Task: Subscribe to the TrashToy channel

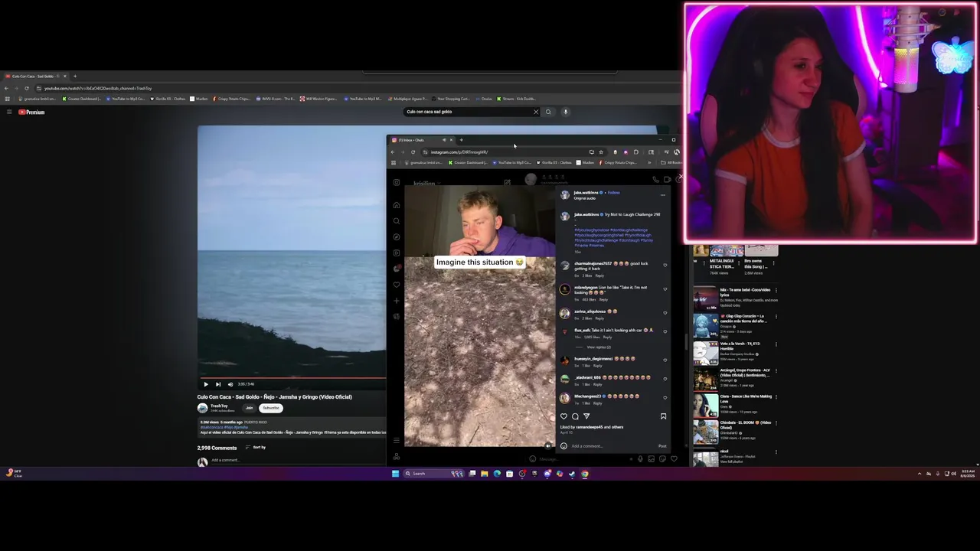Action: click(271, 408)
